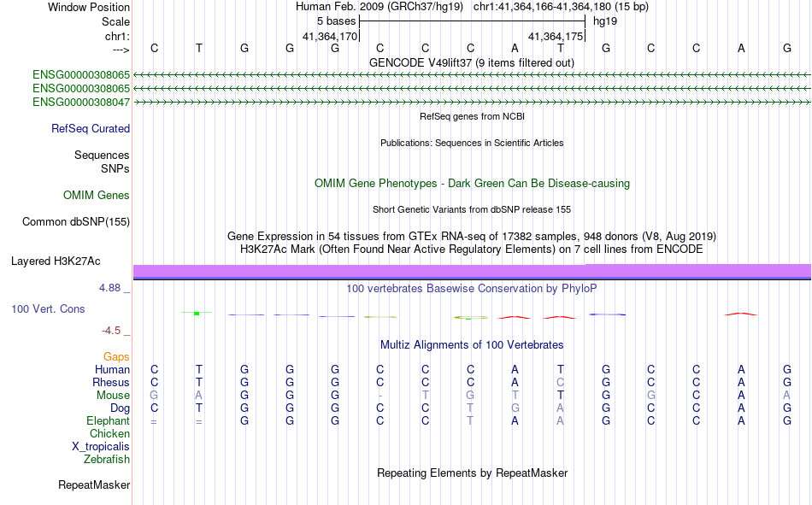
Task: Click the 41,364,175 coordinate marker
Action: pos(556,36)
